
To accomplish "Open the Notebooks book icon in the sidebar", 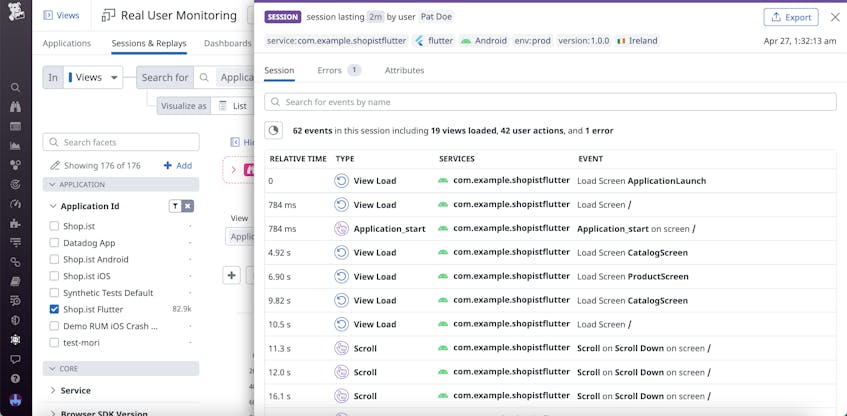I will point(16,281).
